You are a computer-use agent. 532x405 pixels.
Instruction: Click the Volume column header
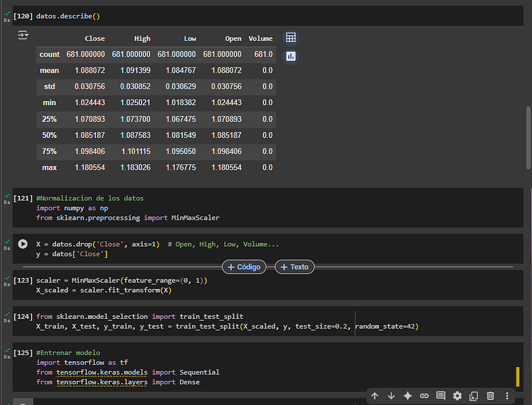[261, 39]
